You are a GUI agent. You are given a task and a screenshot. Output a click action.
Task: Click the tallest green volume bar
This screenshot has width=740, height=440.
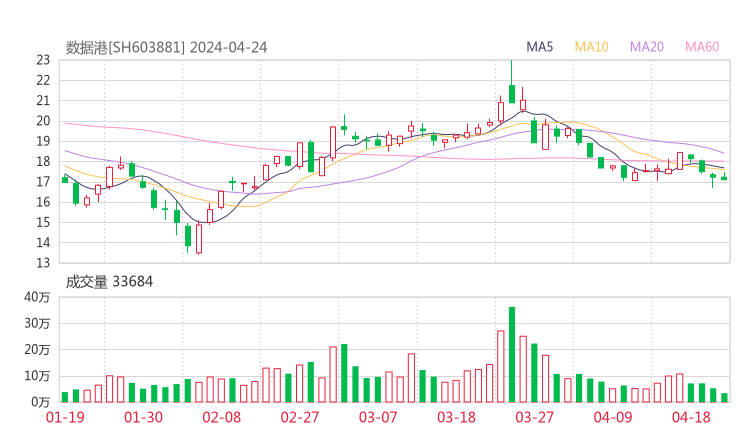tap(512, 355)
